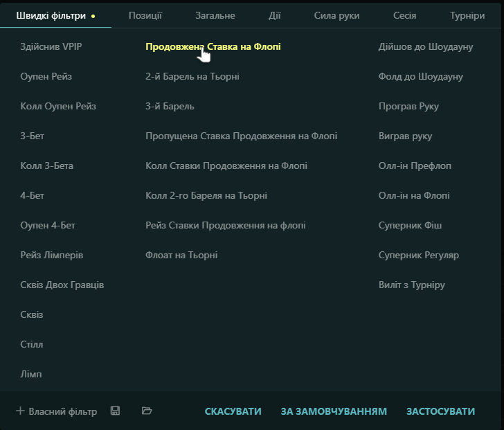
Task: Select 2-й Барель на Тьорні filter
Action: coord(192,76)
